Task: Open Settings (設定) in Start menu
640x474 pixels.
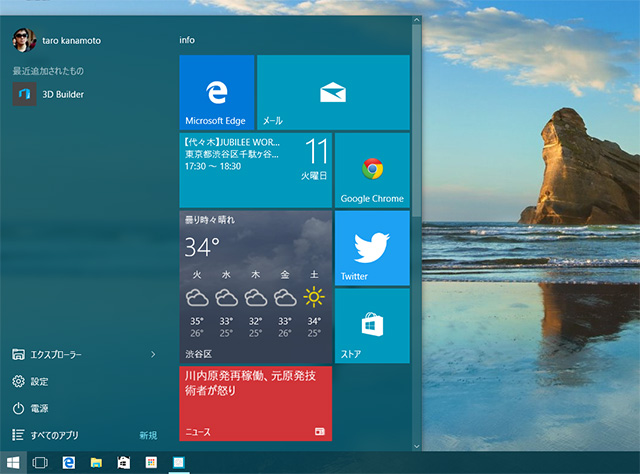Action: 39,381
